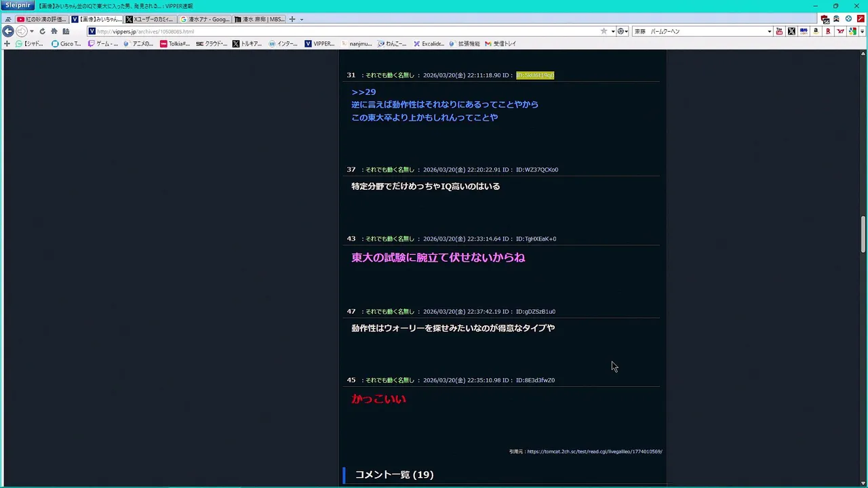
Task: Open the 拡張機能 bookmark
Action: 465,43
